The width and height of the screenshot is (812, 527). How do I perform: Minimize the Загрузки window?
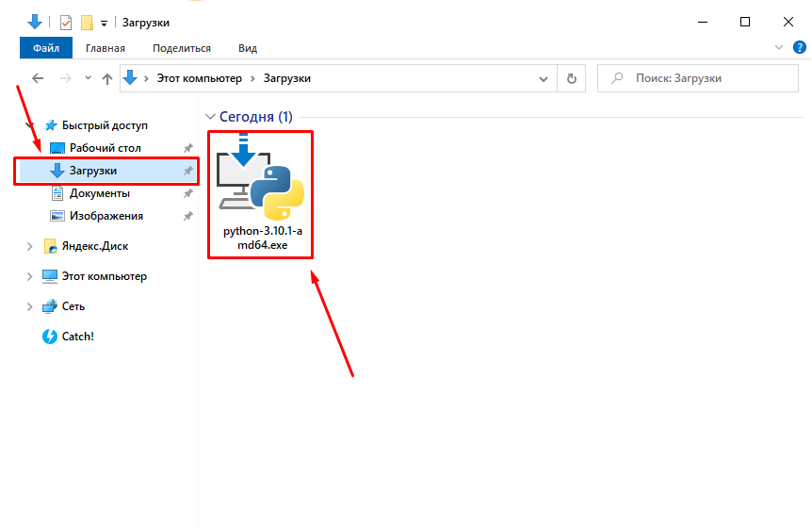point(702,22)
